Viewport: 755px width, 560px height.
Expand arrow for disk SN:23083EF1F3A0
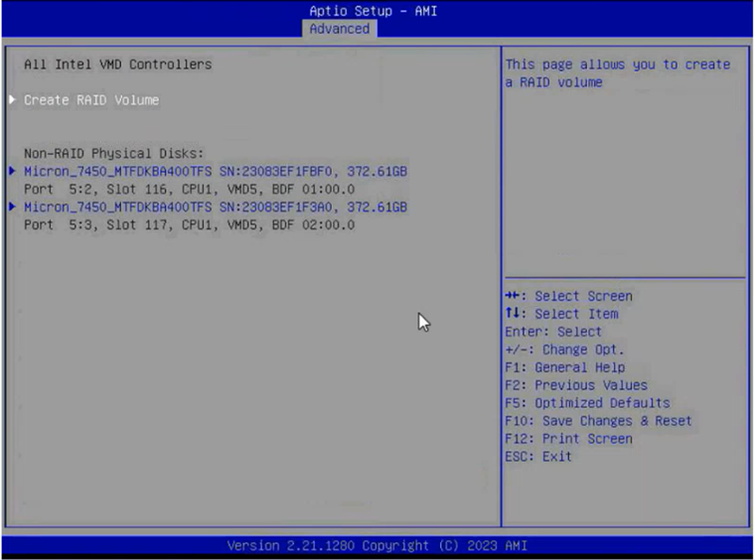[x=13, y=207]
